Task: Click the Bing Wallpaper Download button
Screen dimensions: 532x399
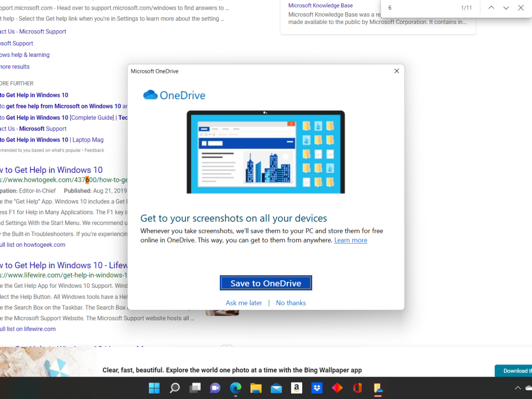Action: [x=513, y=370]
